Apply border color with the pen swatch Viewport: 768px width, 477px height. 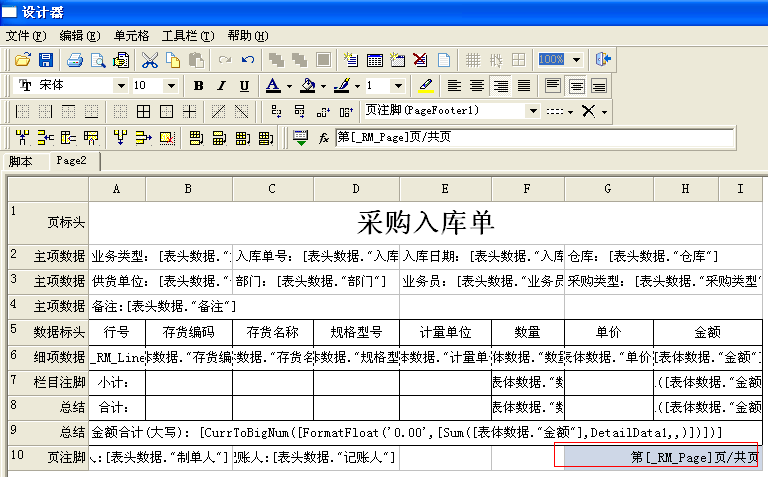point(341,86)
